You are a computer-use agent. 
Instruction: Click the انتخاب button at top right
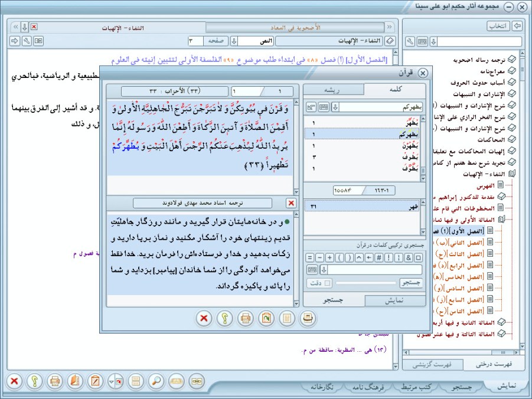[499, 26]
